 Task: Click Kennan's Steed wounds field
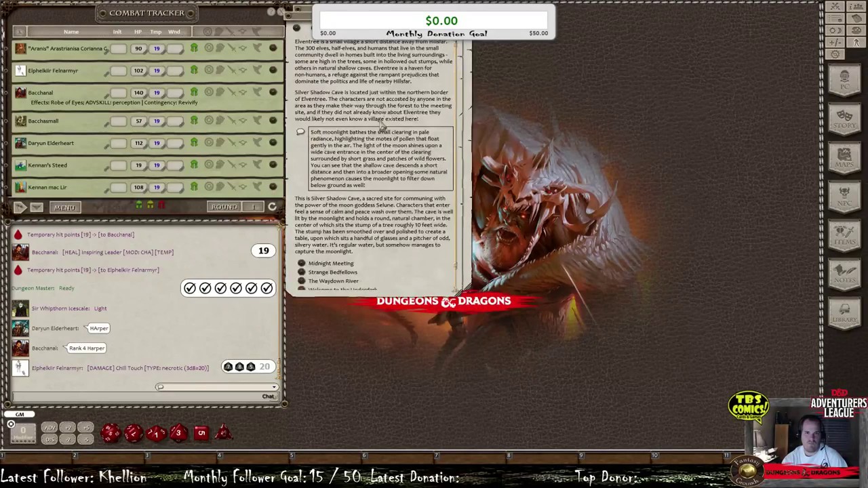175,165
